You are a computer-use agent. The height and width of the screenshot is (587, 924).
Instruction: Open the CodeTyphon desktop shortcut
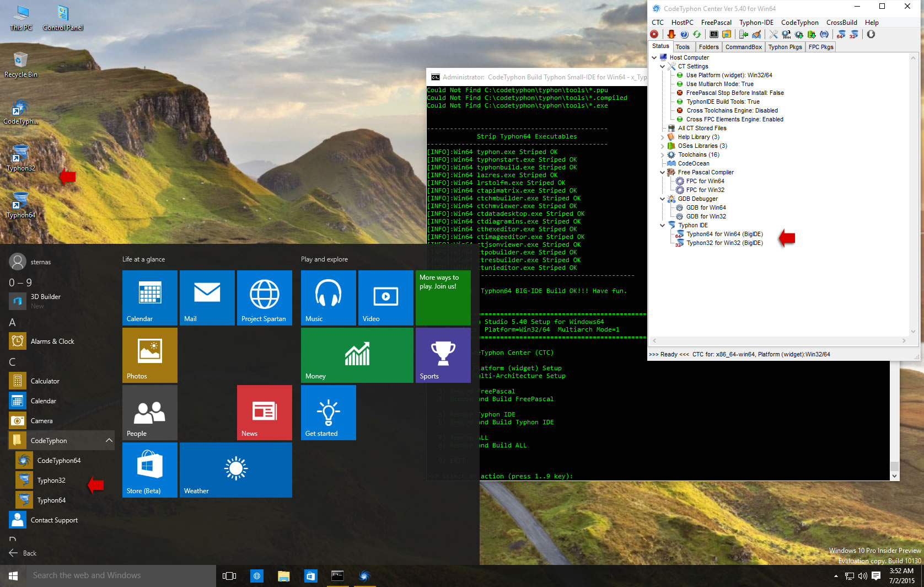(20, 112)
